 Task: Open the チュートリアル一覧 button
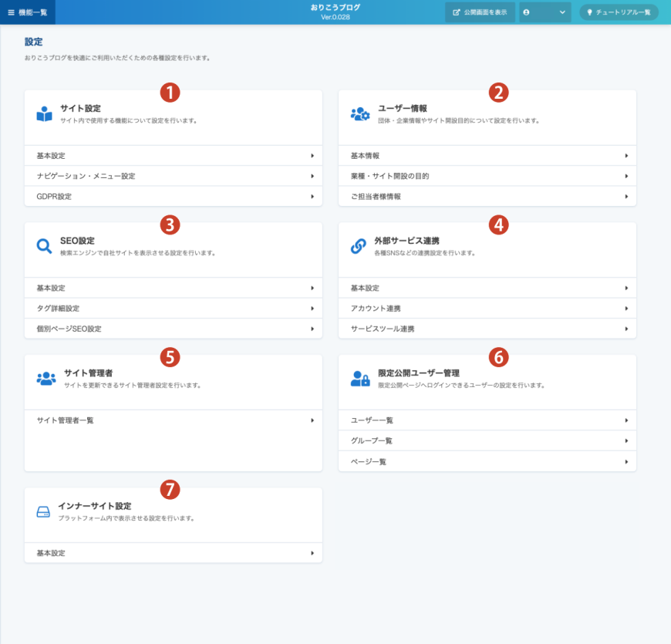pos(619,12)
